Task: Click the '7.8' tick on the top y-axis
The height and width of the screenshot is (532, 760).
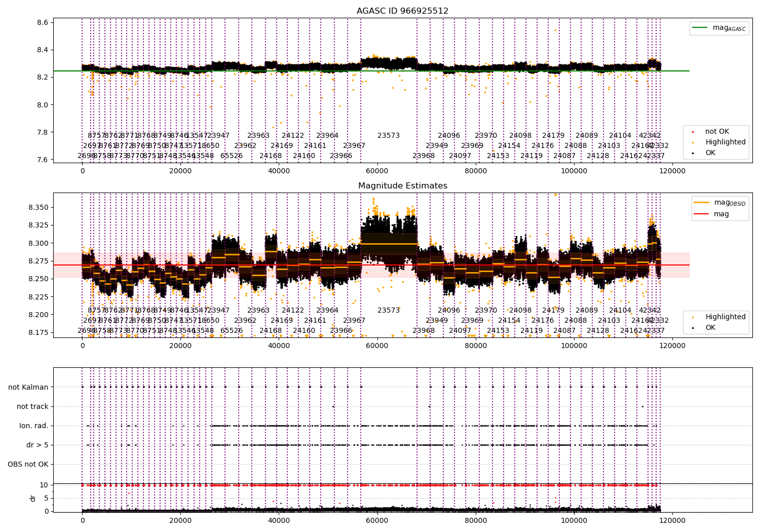Action: tap(43, 132)
